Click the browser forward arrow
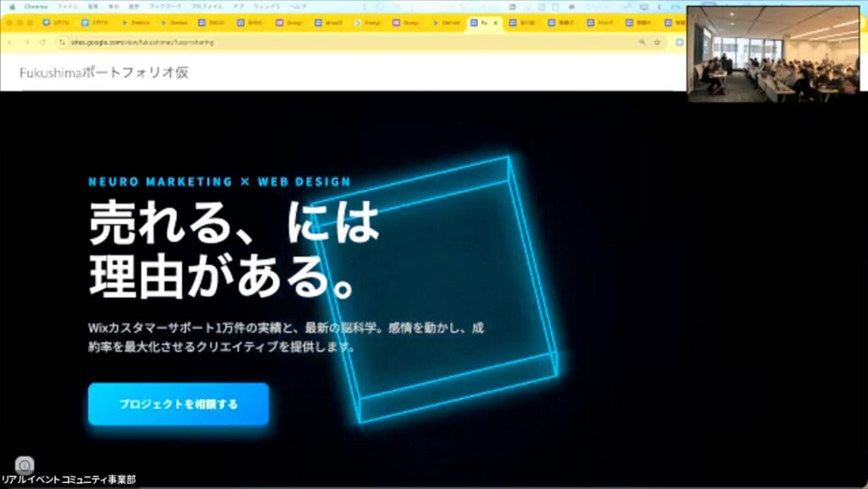 [26, 42]
